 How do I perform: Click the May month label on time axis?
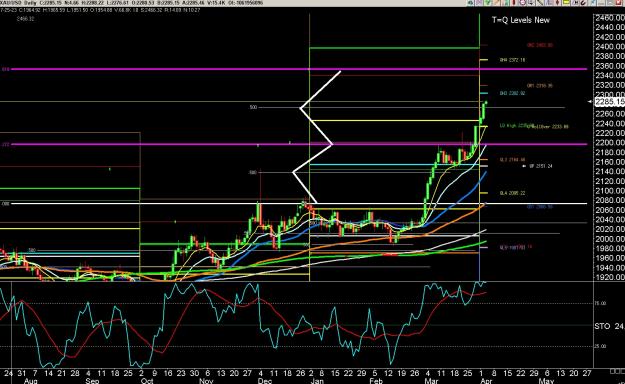tap(546, 381)
